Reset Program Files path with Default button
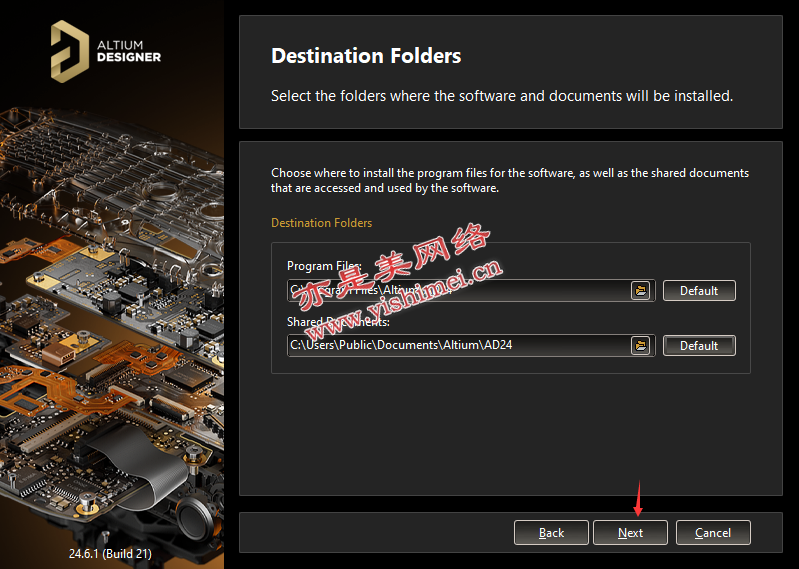The height and width of the screenshot is (569, 799). 699,290
